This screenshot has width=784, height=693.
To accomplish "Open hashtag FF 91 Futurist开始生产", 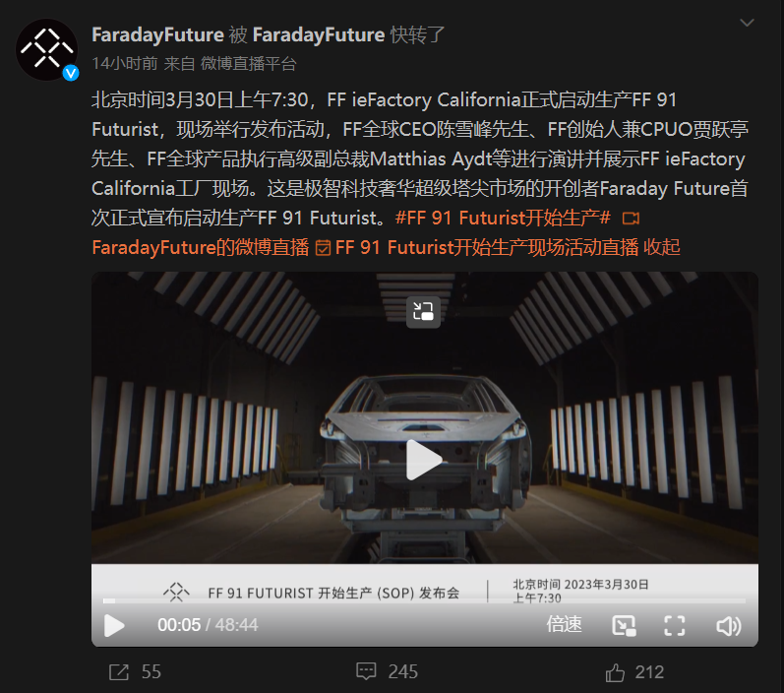I will coord(503,219).
